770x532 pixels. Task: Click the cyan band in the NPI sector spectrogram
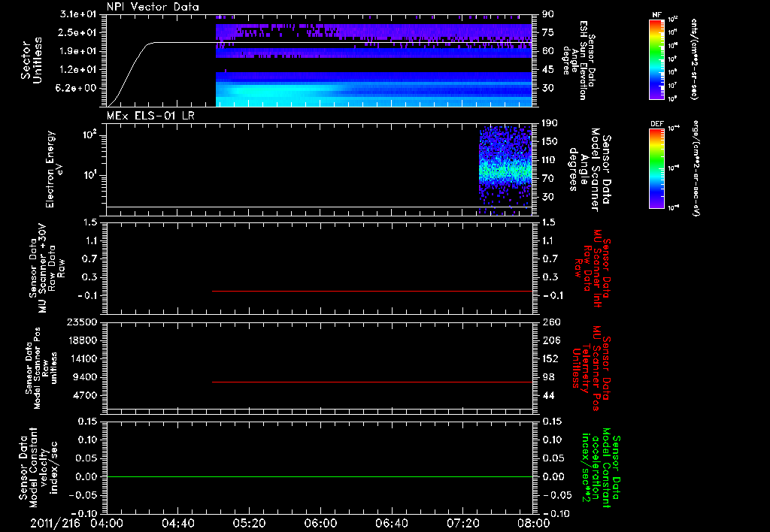click(374, 92)
